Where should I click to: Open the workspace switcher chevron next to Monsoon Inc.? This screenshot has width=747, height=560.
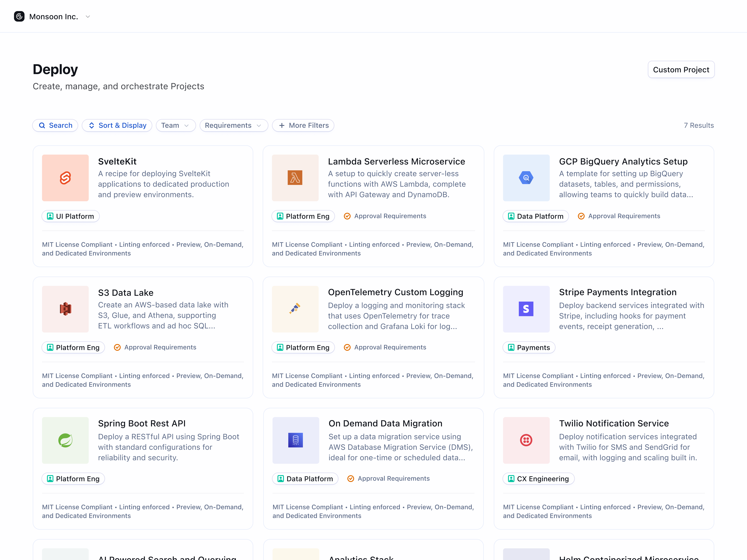pos(88,16)
